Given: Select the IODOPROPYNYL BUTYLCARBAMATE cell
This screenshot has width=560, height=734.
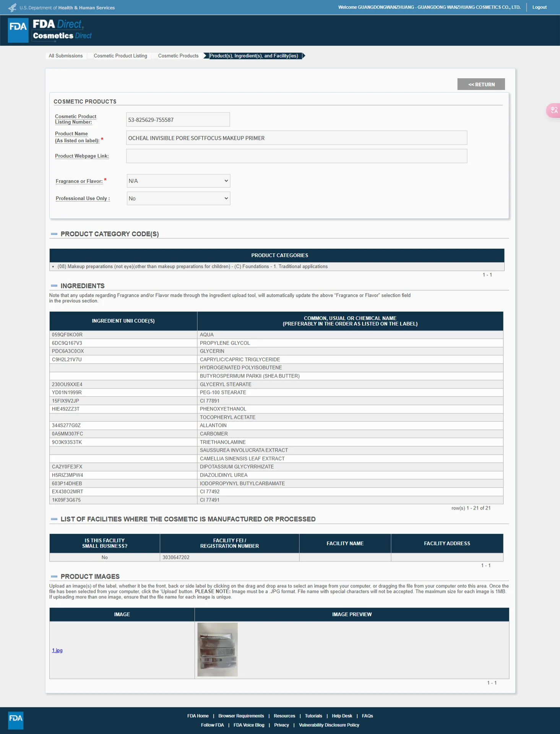Looking at the screenshot, I should 350,484.
